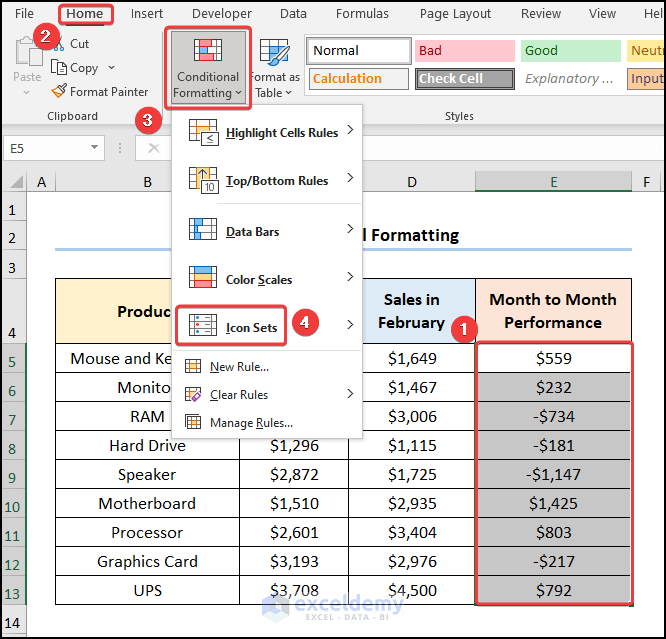Click the Copy icon
The width and height of the screenshot is (666, 639).
60,68
